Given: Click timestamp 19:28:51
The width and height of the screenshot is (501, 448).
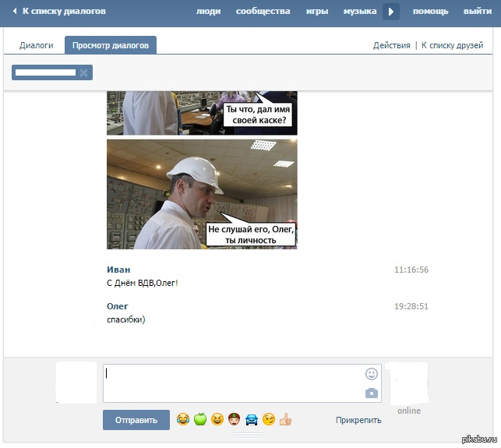Looking at the screenshot, I should coord(411,306).
